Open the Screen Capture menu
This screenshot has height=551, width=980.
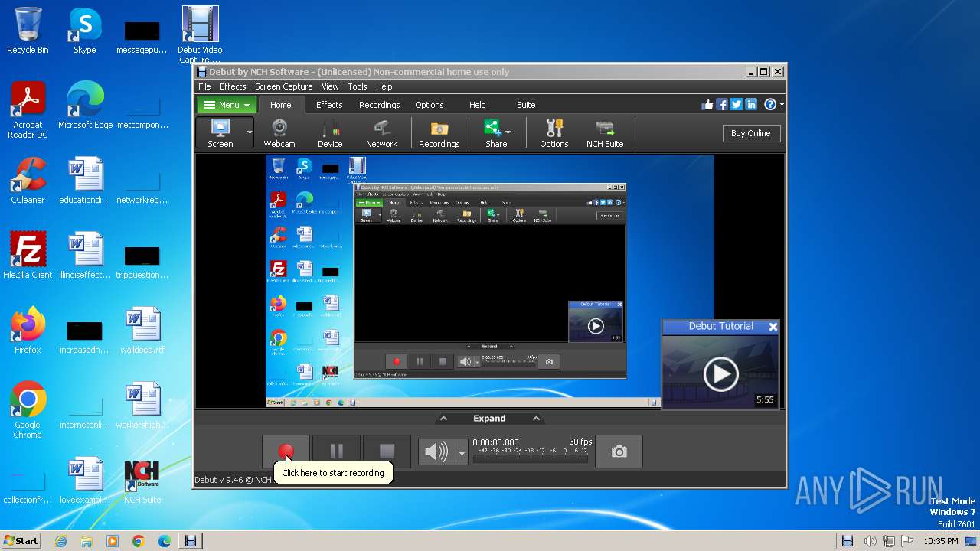coord(283,86)
